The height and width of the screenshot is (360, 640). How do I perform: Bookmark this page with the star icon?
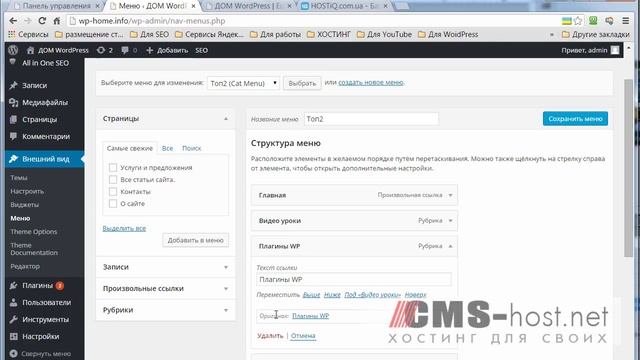tap(578, 21)
